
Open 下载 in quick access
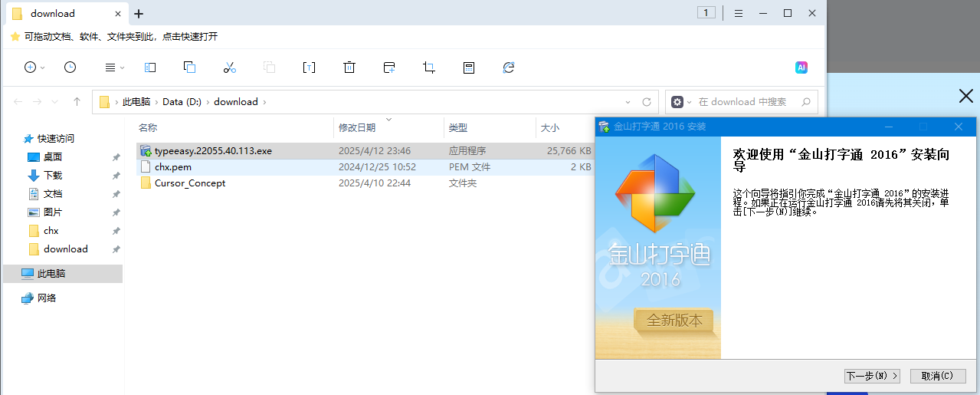pyautogui.click(x=53, y=176)
